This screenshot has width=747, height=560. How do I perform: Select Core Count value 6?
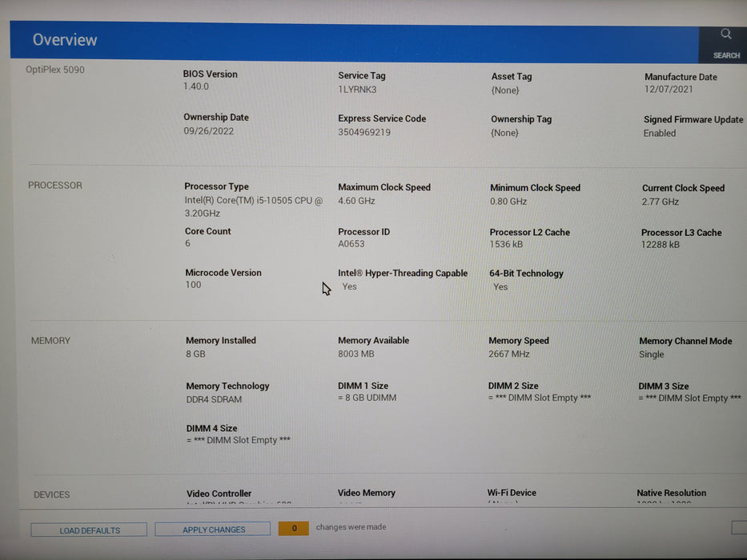(x=187, y=243)
